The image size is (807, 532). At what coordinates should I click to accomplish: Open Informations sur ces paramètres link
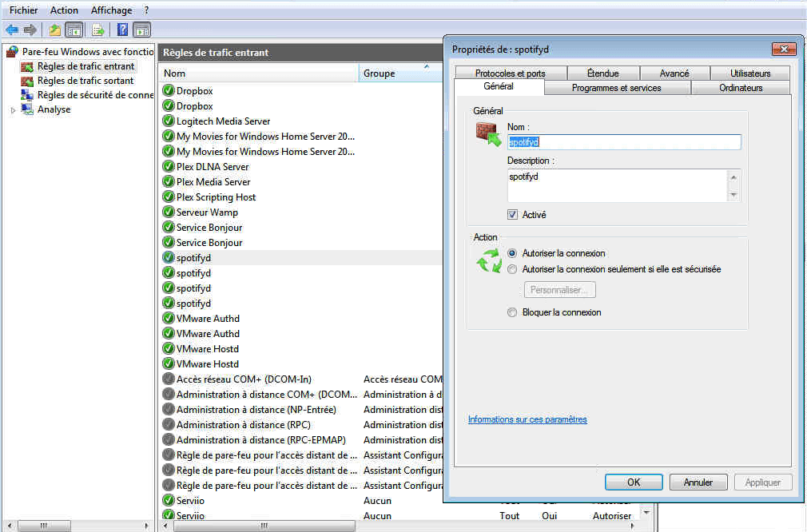pos(527,419)
